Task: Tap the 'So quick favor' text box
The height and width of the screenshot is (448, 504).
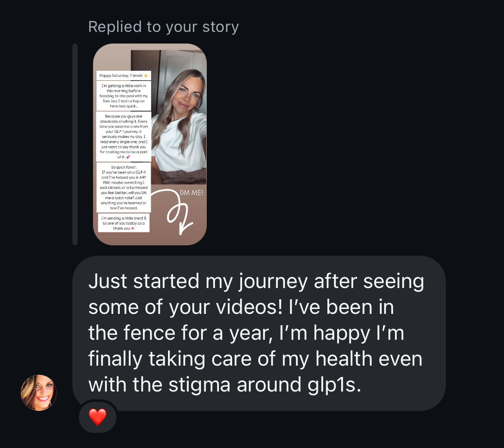Action: tap(124, 188)
